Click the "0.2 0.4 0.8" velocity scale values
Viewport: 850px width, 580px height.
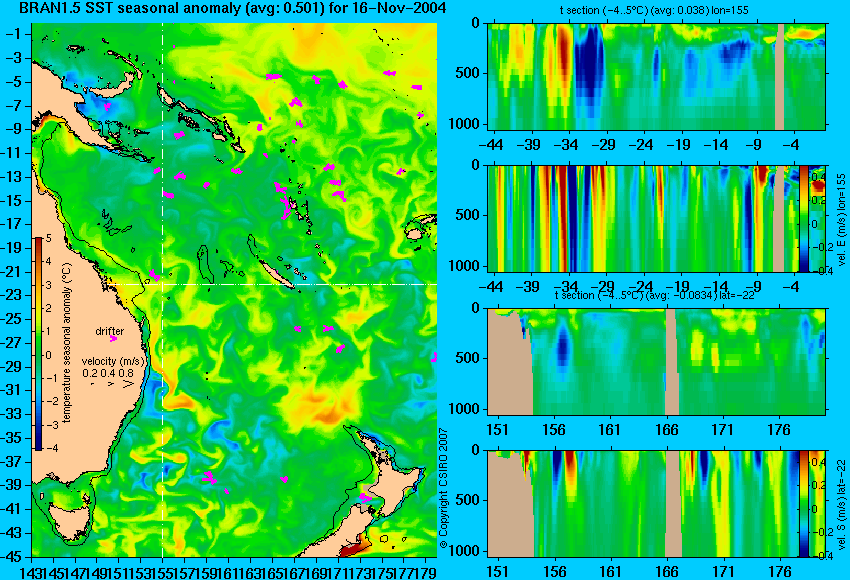(108, 373)
